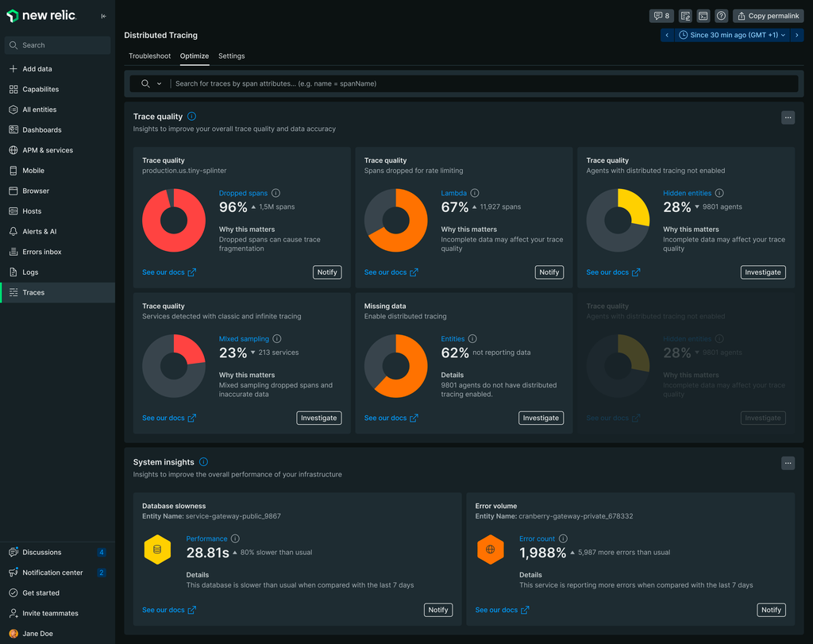
Task: Click the New Relic logo
Action: 41,16
